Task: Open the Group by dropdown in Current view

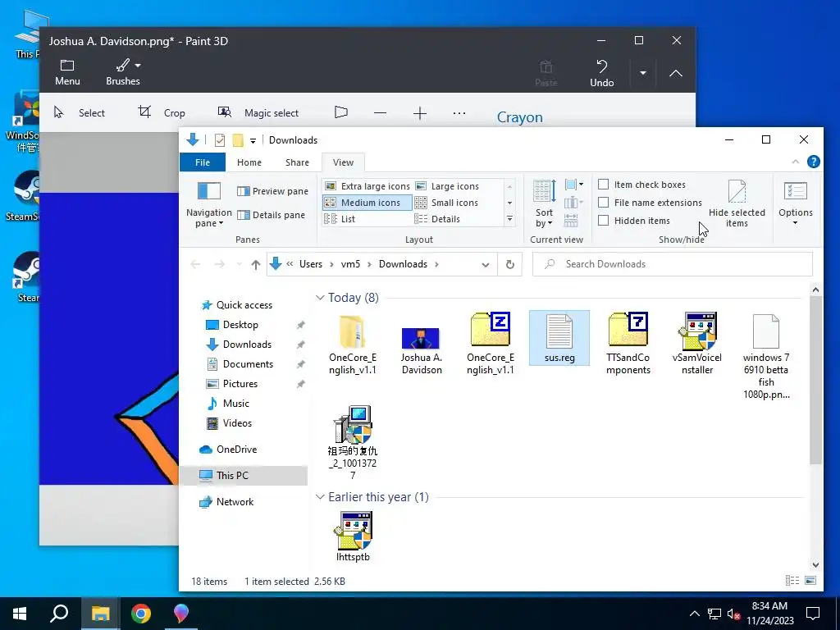Action: (573, 185)
